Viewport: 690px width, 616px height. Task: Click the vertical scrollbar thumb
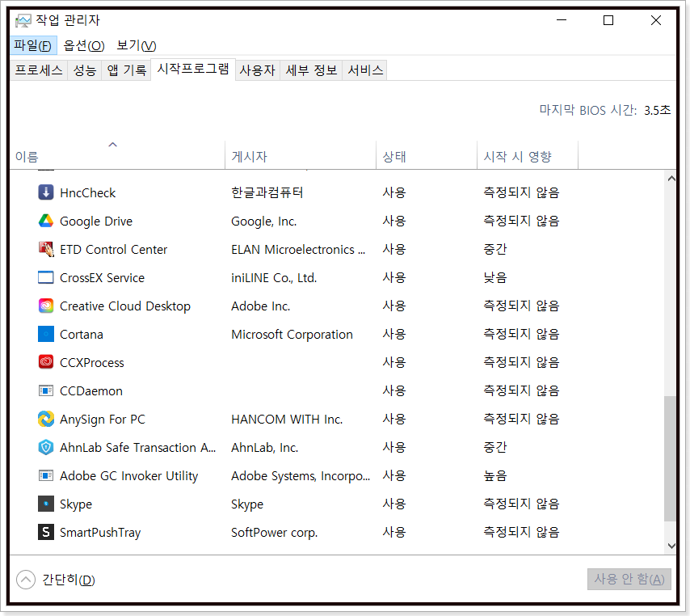click(670, 458)
